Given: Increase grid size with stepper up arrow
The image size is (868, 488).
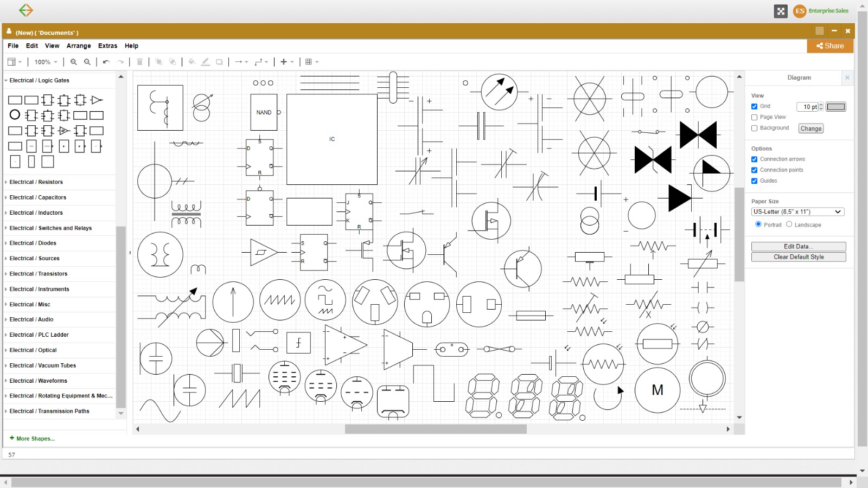Looking at the screenshot, I should [x=821, y=105].
